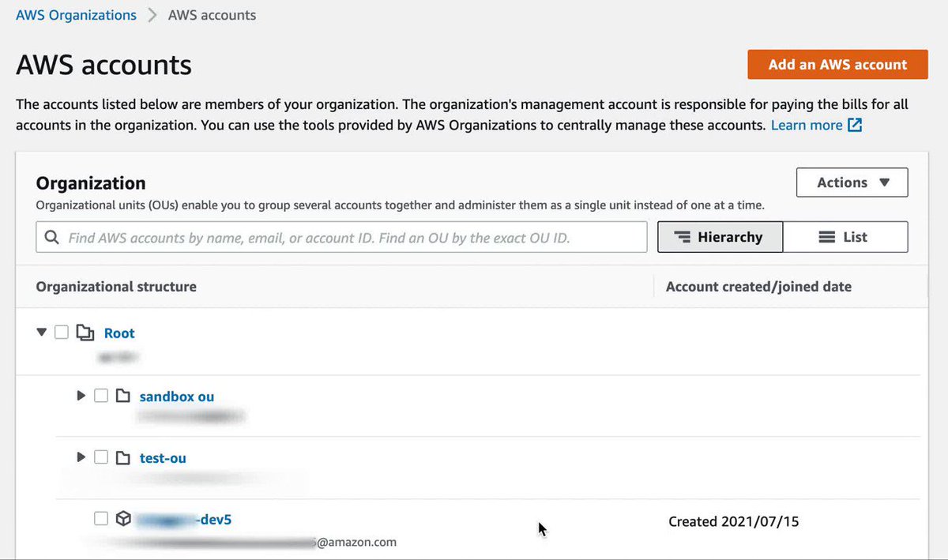Open the Actions dropdown menu

tap(852, 182)
